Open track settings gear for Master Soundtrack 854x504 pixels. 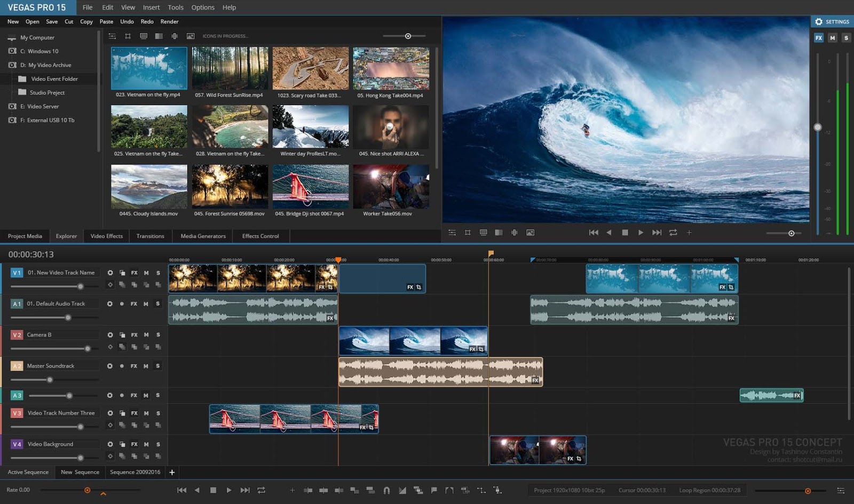[x=110, y=366]
